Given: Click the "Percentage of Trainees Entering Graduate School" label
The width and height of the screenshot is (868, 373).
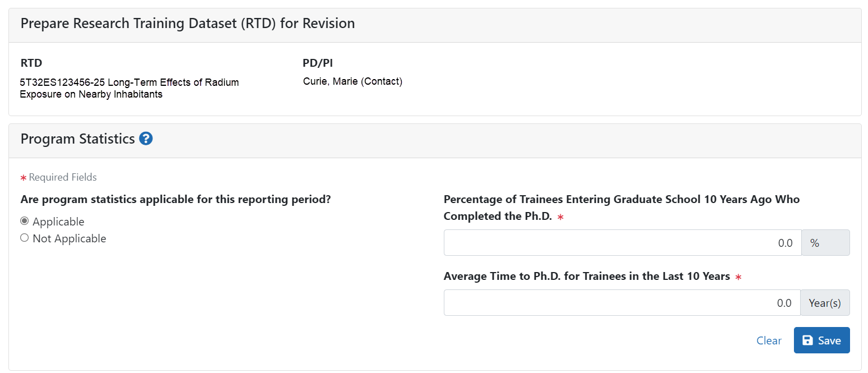Looking at the screenshot, I should click(622, 208).
